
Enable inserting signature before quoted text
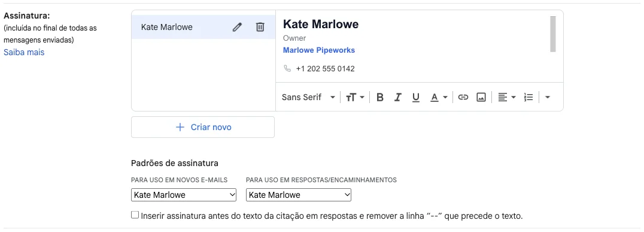click(x=135, y=215)
